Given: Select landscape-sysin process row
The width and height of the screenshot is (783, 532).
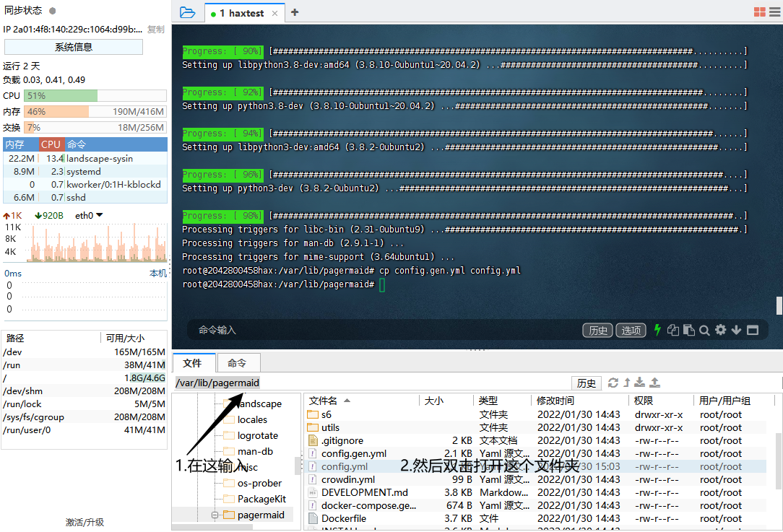Looking at the screenshot, I should [85, 159].
